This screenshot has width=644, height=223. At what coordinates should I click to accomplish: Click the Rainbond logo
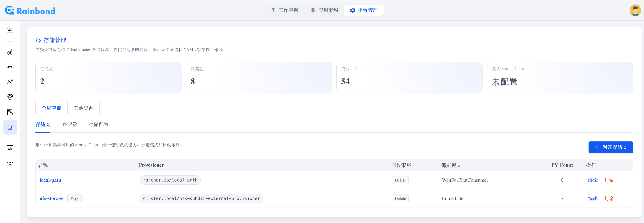pyautogui.click(x=30, y=10)
